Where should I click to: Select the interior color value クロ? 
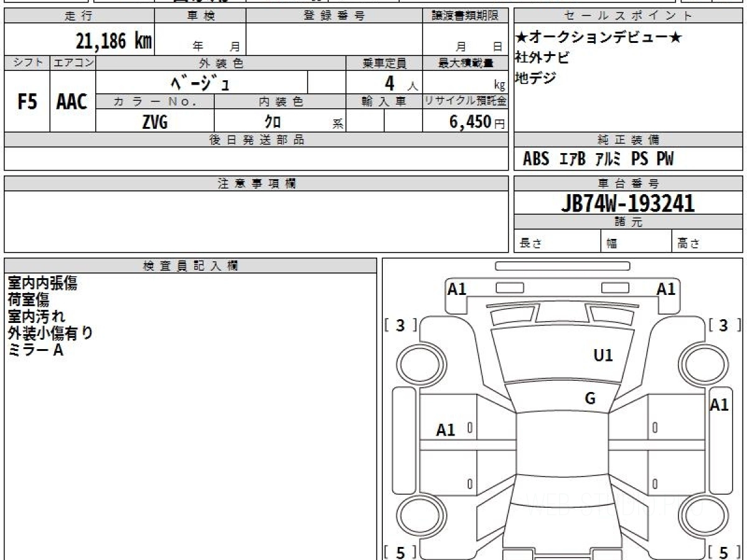click(x=273, y=122)
